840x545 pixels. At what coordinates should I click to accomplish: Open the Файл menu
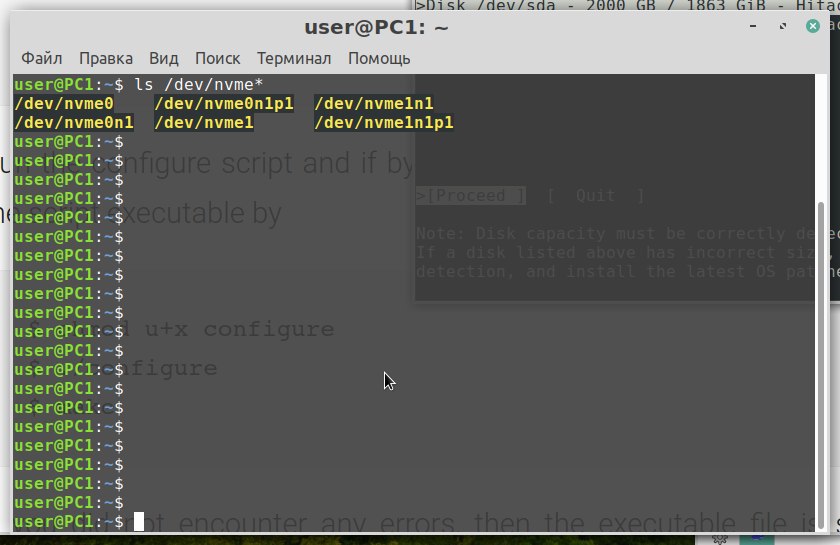coord(41,58)
